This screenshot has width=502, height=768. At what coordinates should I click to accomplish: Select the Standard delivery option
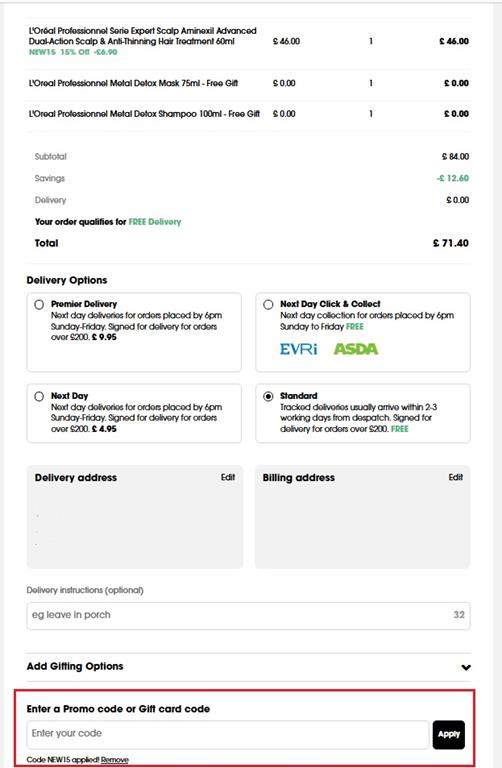click(268, 396)
